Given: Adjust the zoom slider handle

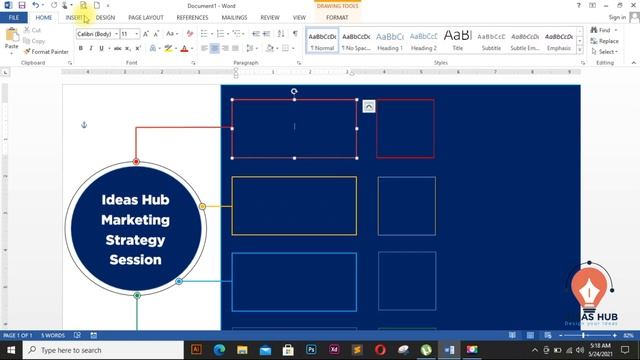Looking at the screenshot, I should (584, 336).
